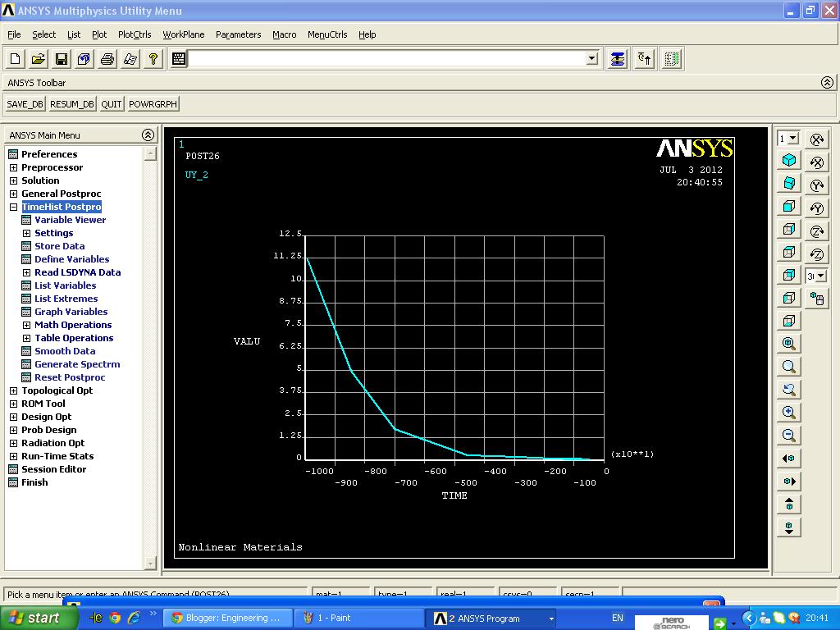Enable dynamic model rotation mode icon
Viewport: 840px width, 630px height.
pyautogui.click(x=815, y=299)
